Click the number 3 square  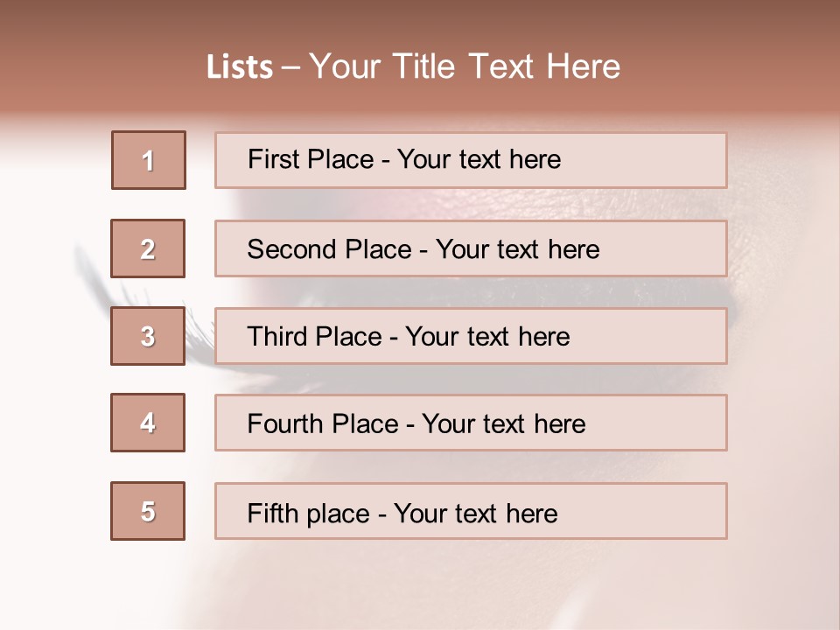click(x=148, y=336)
